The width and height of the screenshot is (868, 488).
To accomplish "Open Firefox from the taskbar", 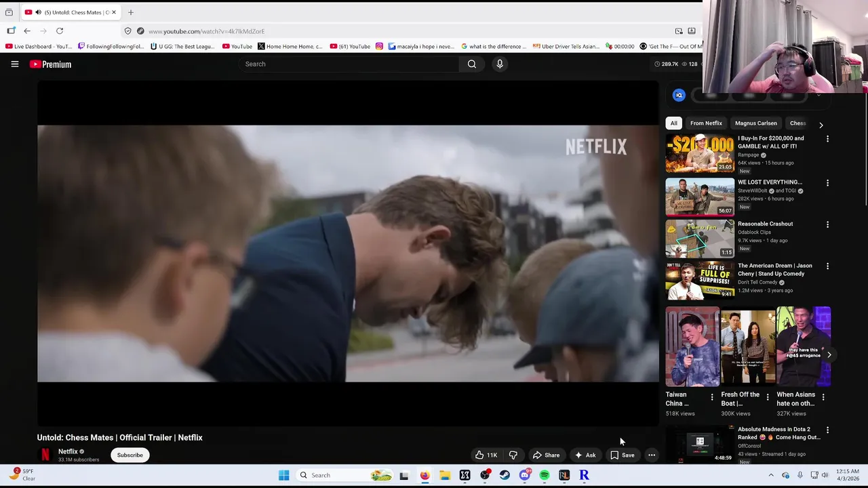I will [425, 475].
